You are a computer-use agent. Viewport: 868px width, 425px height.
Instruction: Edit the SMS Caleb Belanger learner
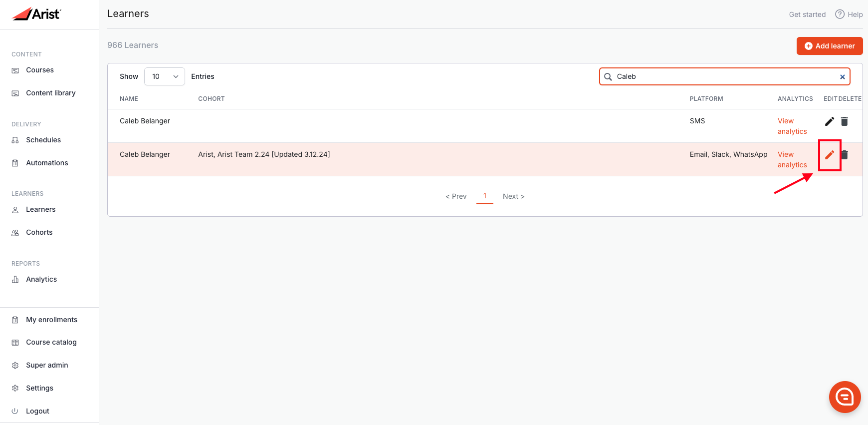click(x=830, y=121)
